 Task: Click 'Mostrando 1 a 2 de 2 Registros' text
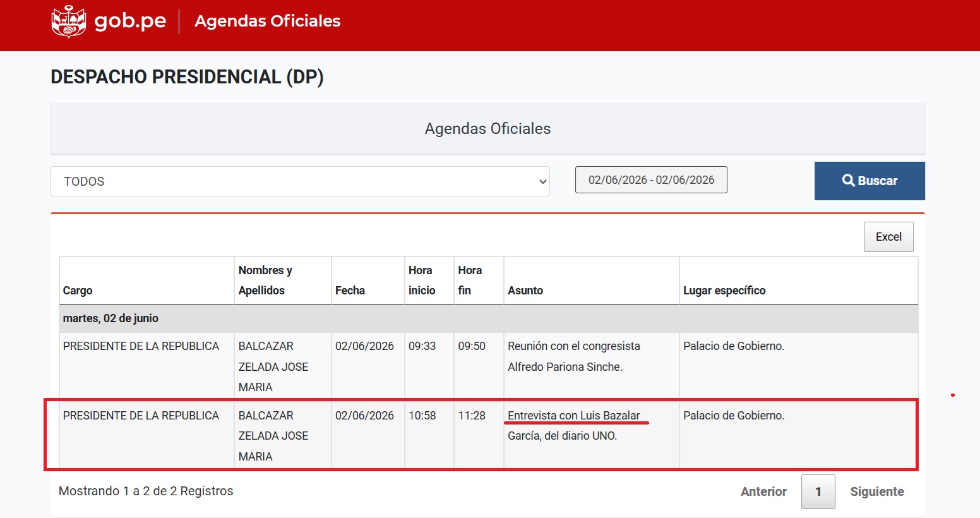(x=146, y=491)
